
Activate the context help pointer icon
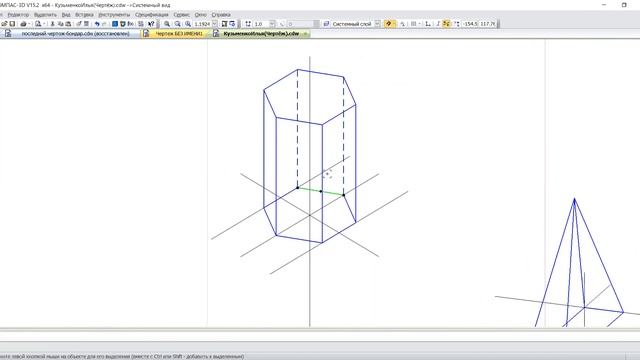click(151, 24)
